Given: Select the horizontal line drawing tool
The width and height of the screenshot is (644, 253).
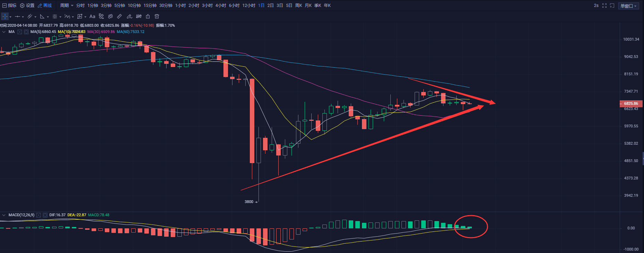Looking at the screenshot, I should [x=17, y=16].
